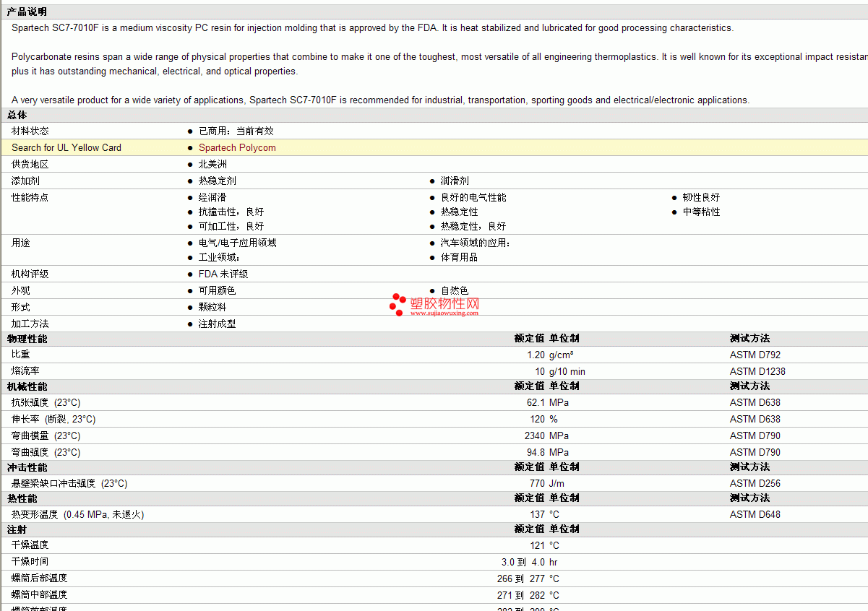Select the 热性能 section header
The height and width of the screenshot is (611, 868).
[x=22, y=498]
